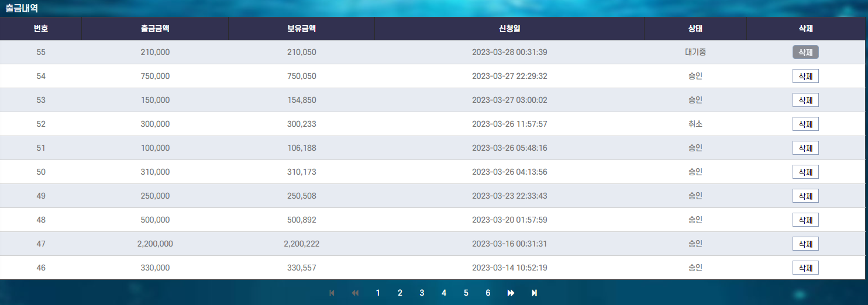This screenshot has height=305, width=868.
Task: Click 삭제 button for row 48
Action: click(x=805, y=220)
